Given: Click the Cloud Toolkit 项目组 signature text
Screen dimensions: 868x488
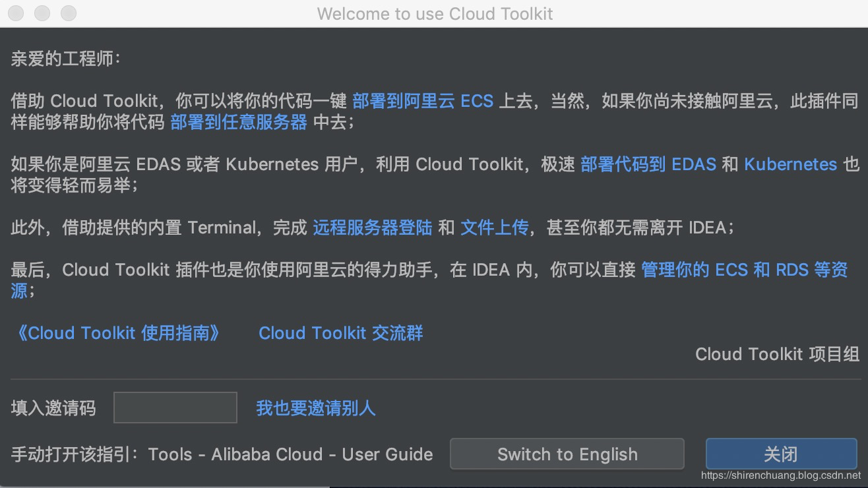Looking at the screenshot, I should (x=778, y=354).
